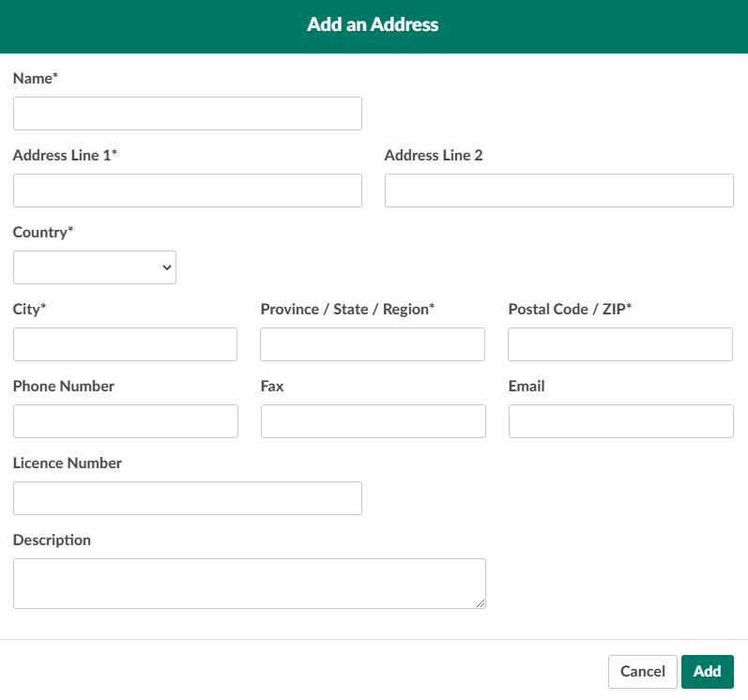Click the "Licence Number" label text
Screen dimensions: 748x700
(x=68, y=464)
